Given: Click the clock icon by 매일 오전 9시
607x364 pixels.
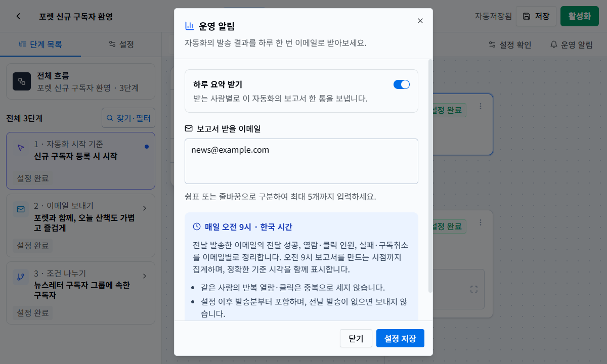Looking at the screenshot, I should click(x=197, y=227).
